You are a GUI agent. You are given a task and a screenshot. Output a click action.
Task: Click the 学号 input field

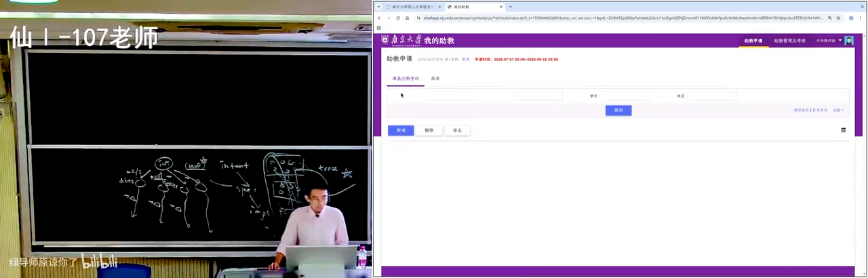coord(625,96)
